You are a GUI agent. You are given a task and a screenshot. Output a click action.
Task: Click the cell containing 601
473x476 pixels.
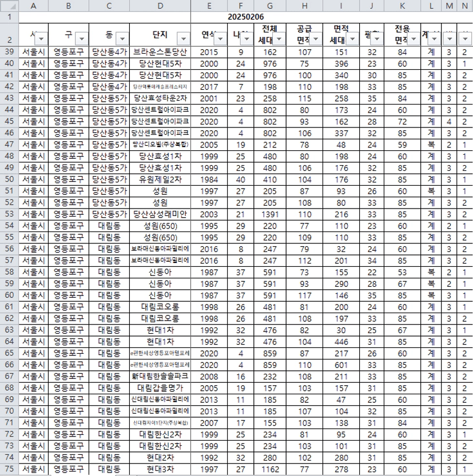coord(341,365)
